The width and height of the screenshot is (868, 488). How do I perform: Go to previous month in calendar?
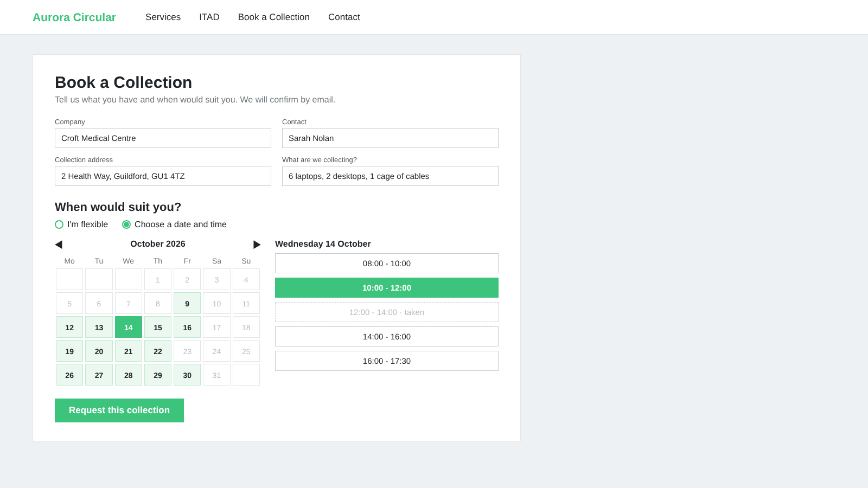point(59,245)
